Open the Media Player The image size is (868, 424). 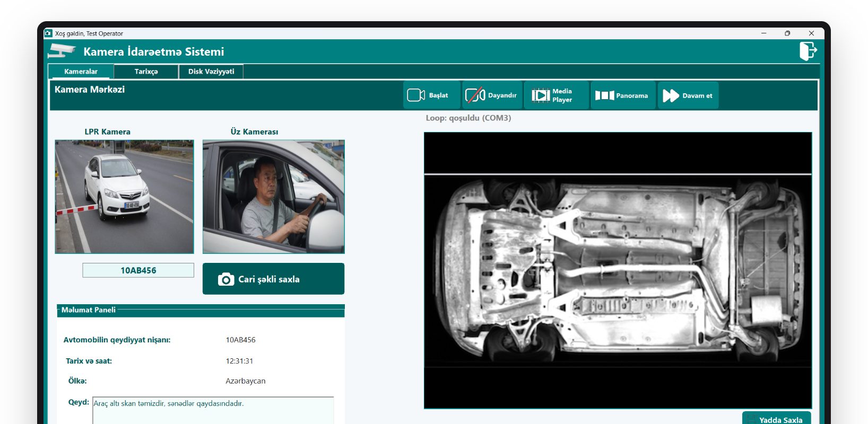click(556, 95)
